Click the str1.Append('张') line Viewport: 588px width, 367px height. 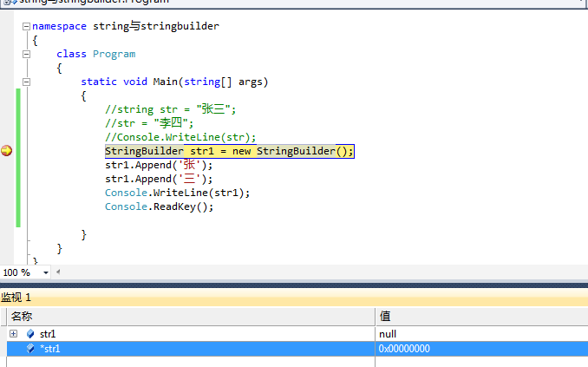[159, 165]
